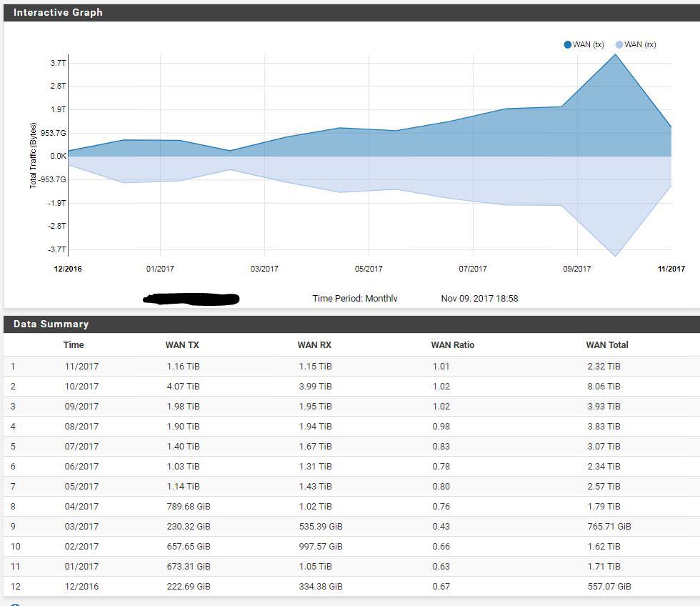The height and width of the screenshot is (606, 700).
Task: Click the WAN (rx) legend color dot
Action: point(619,44)
